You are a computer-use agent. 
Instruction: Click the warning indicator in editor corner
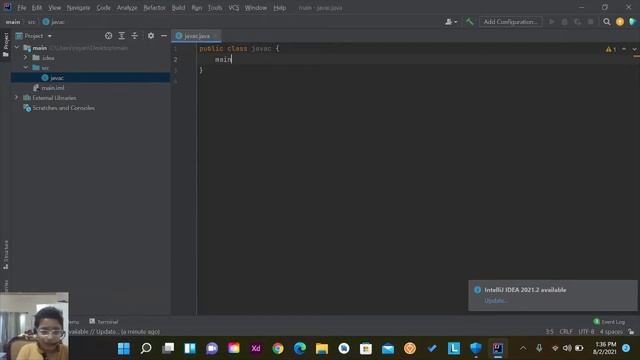point(611,49)
